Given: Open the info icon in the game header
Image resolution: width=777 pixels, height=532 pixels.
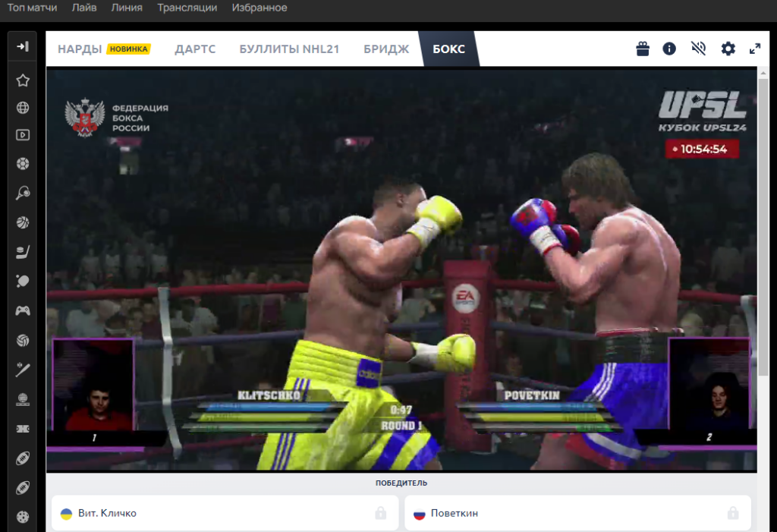Looking at the screenshot, I should [669, 49].
